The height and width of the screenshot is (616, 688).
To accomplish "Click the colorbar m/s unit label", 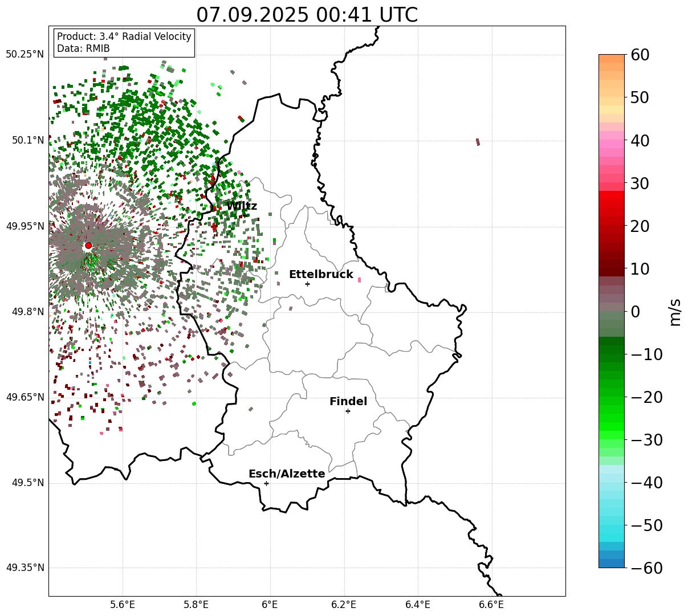I will (x=675, y=311).
